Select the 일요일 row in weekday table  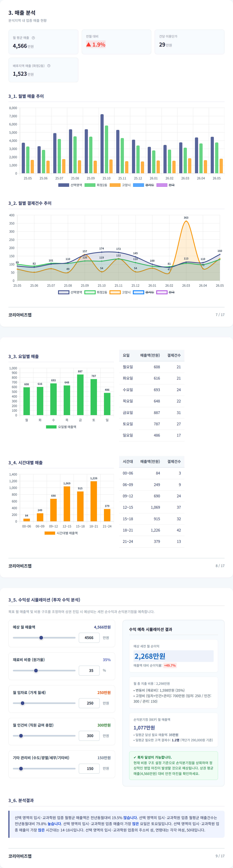tap(152, 435)
